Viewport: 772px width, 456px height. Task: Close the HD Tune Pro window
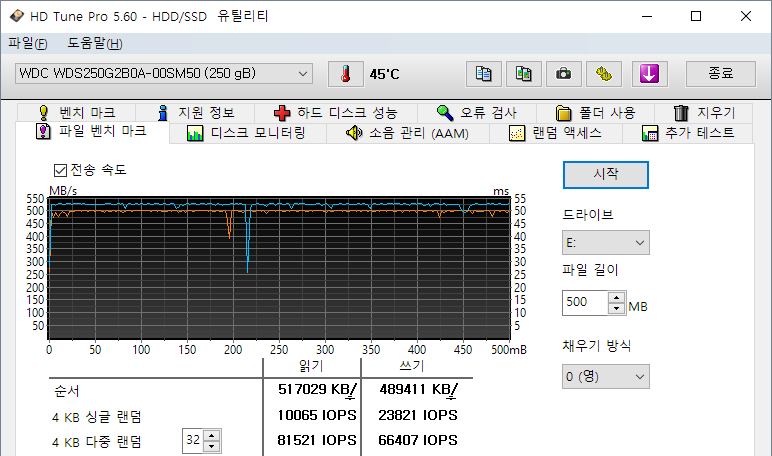[745, 16]
